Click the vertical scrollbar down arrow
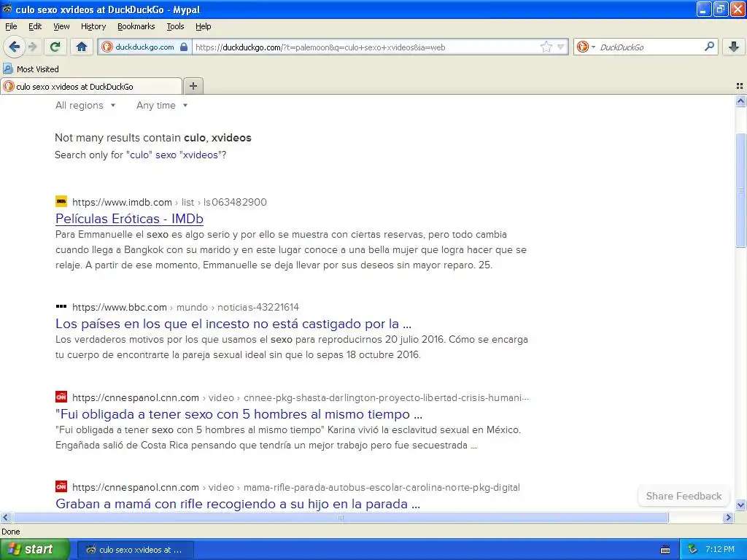The height and width of the screenshot is (560, 747). tap(740, 505)
